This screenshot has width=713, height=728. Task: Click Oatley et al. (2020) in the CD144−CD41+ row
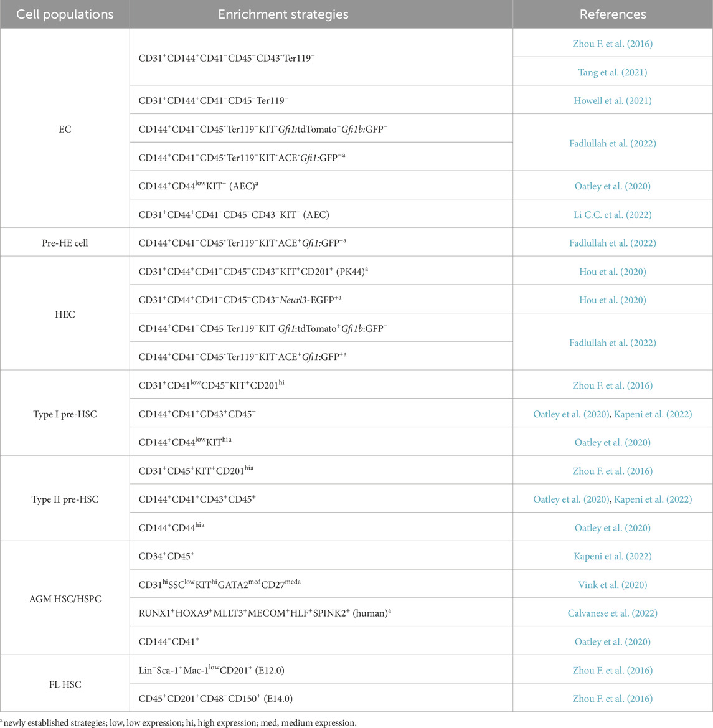tap(612, 641)
